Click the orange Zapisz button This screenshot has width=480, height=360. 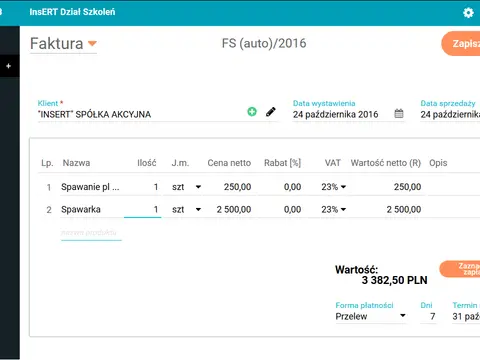pyautogui.click(x=461, y=44)
